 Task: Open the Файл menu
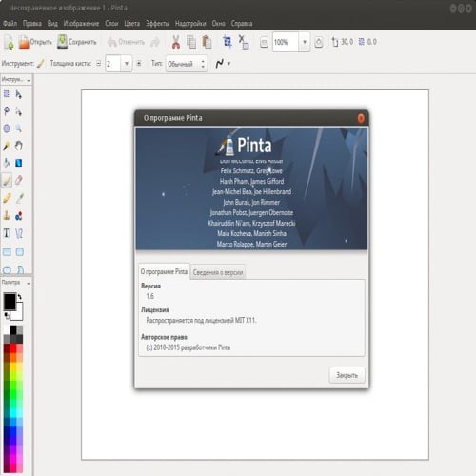(10, 24)
